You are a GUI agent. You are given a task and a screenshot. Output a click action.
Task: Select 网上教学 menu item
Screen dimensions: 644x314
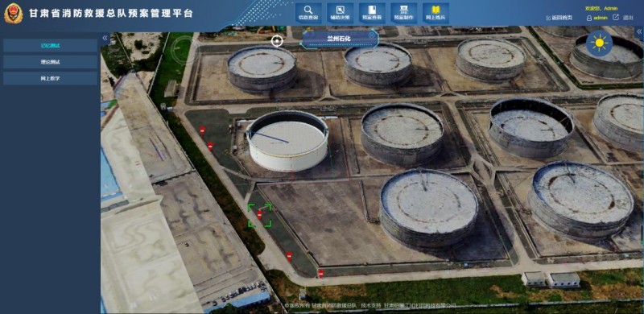point(50,78)
